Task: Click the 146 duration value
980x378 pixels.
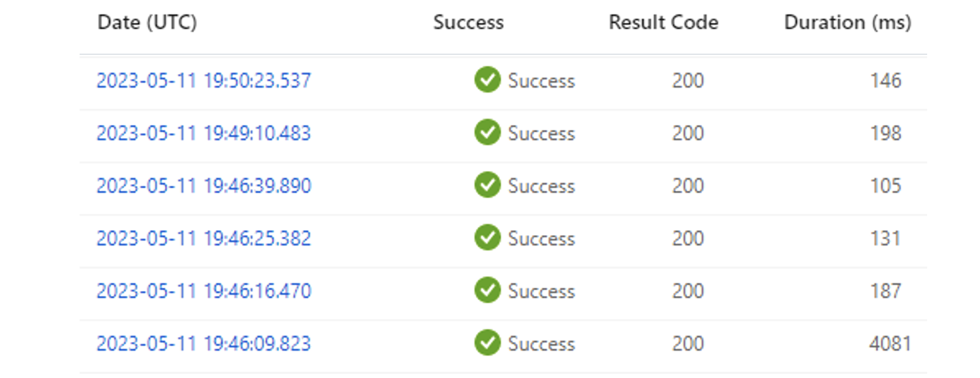Action: pyautogui.click(x=885, y=80)
